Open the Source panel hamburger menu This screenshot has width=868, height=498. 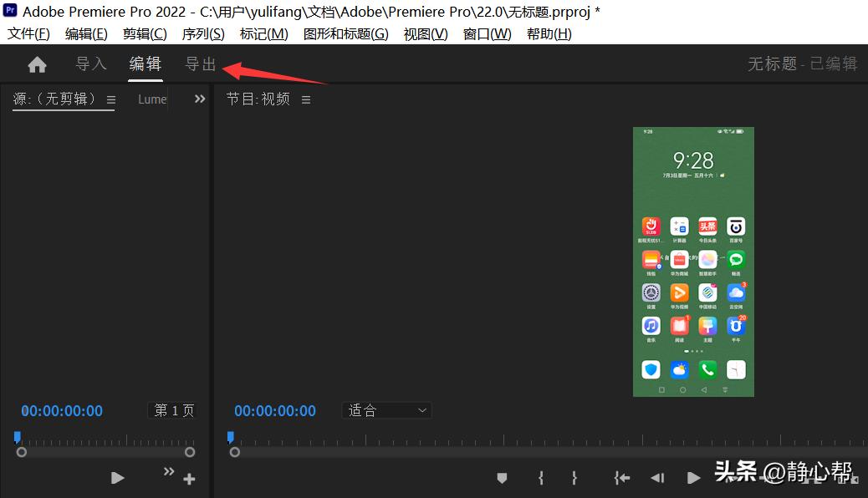point(111,100)
